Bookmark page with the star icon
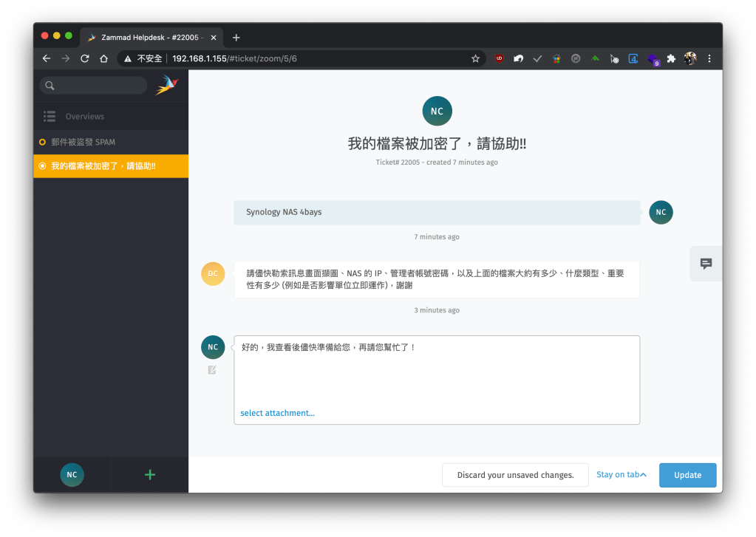This screenshot has height=537, width=756. (476, 58)
